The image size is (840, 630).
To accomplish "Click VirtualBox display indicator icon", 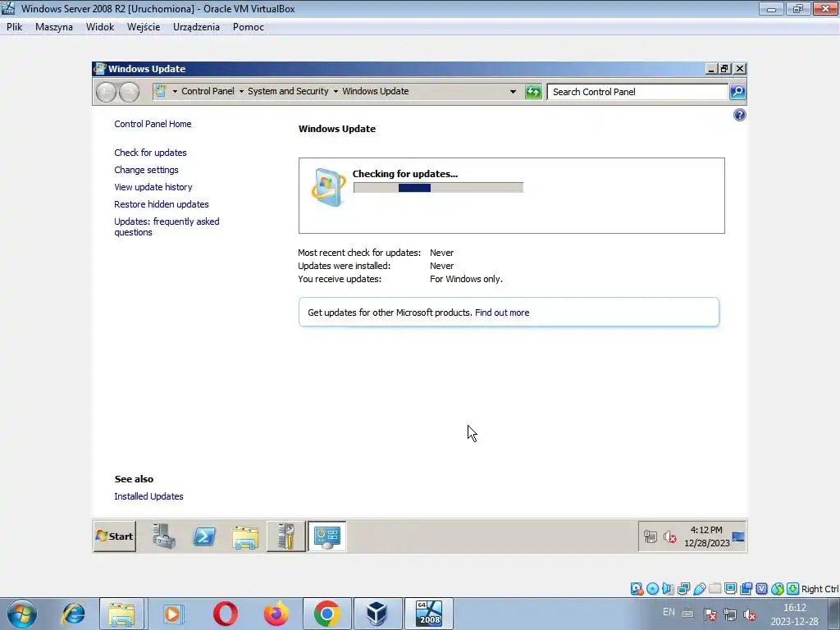I will [x=730, y=589].
